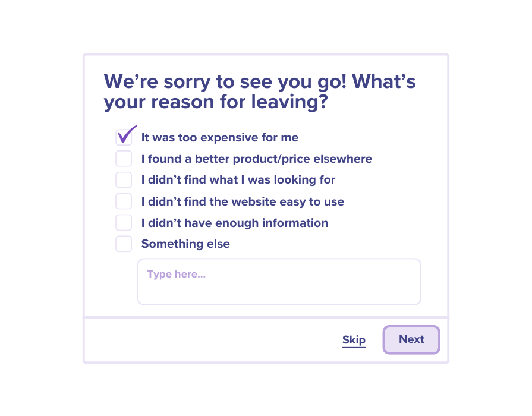Toggle the website usability complaint checkbox
This screenshot has height=416, width=532.
coord(124,201)
